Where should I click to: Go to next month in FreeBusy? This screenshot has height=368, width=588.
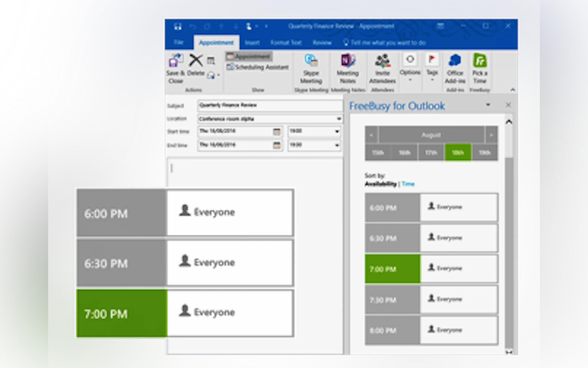491,135
